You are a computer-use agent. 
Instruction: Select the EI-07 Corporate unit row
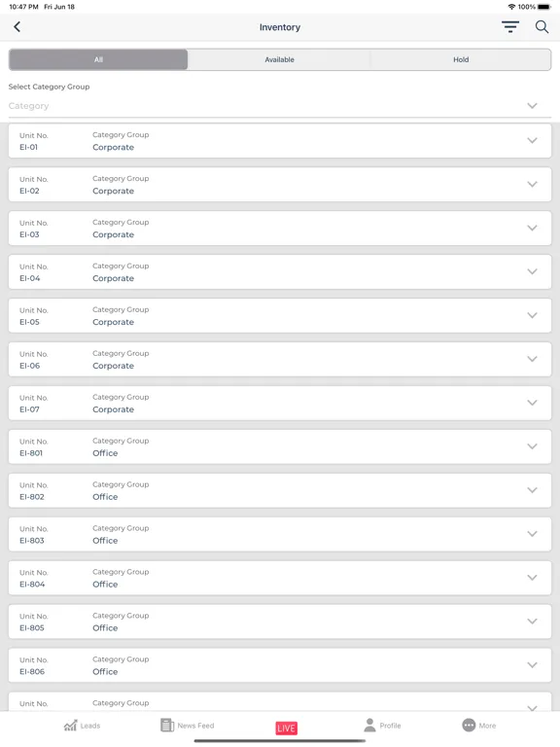(280, 403)
